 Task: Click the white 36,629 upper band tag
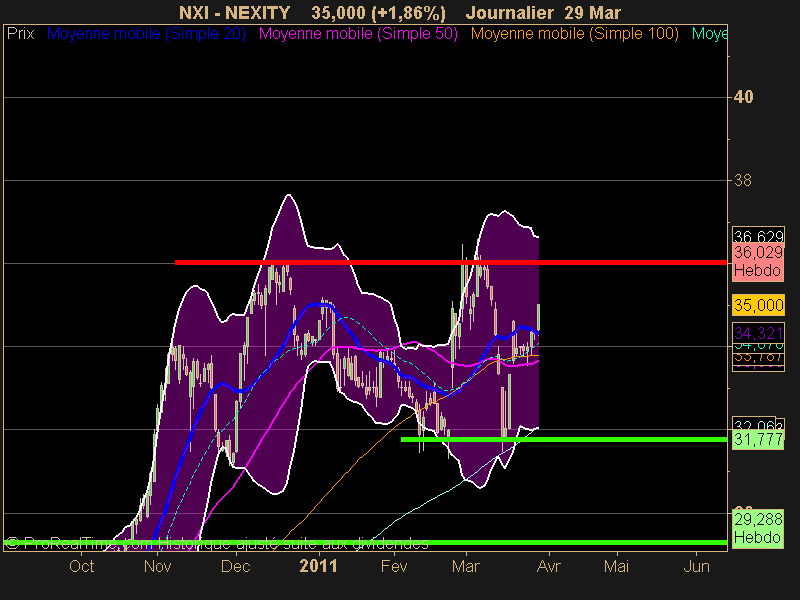tap(758, 235)
